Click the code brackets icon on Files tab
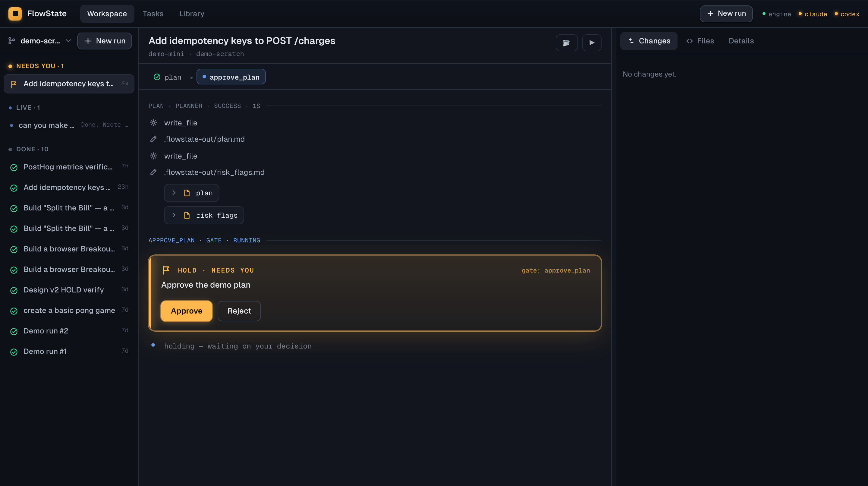The image size is (868, 486). (689, 41)
